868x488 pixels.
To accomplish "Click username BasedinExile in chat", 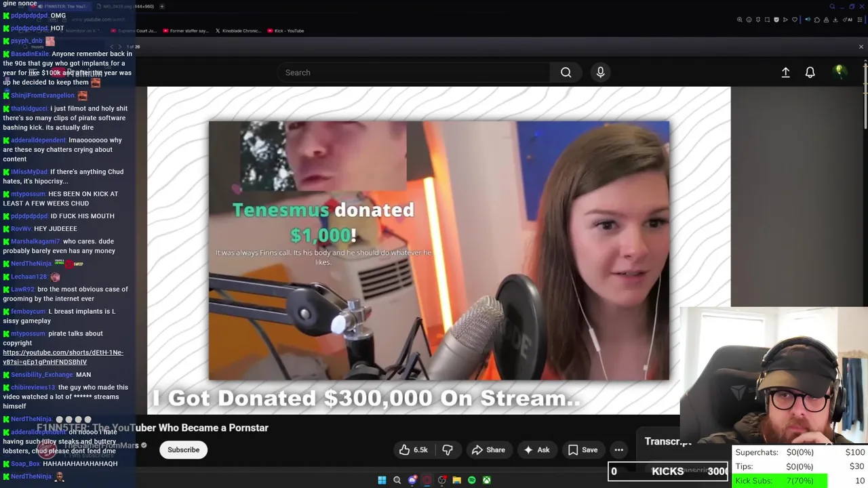I will point(30,54).
